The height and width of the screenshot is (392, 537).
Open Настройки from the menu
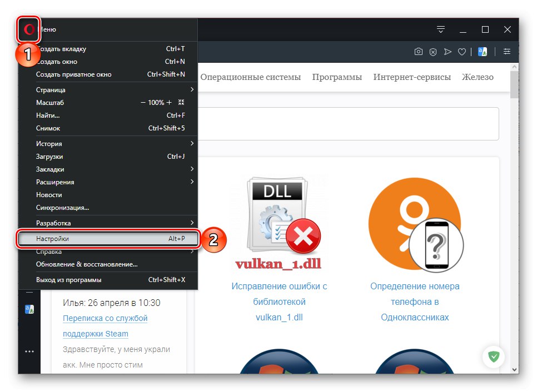coord(108,238)
